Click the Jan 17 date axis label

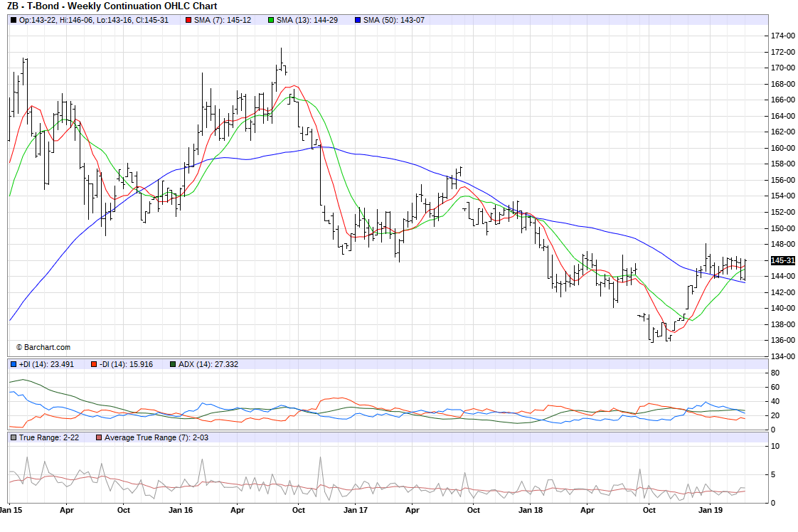click(x=355, y=510)
